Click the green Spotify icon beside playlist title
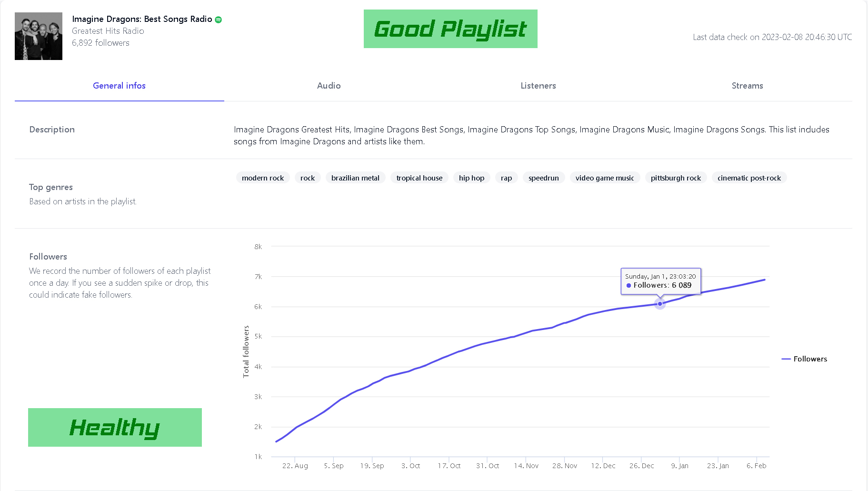Image resolution: width=868 pixels, height=491 pixels. (219, 20)
